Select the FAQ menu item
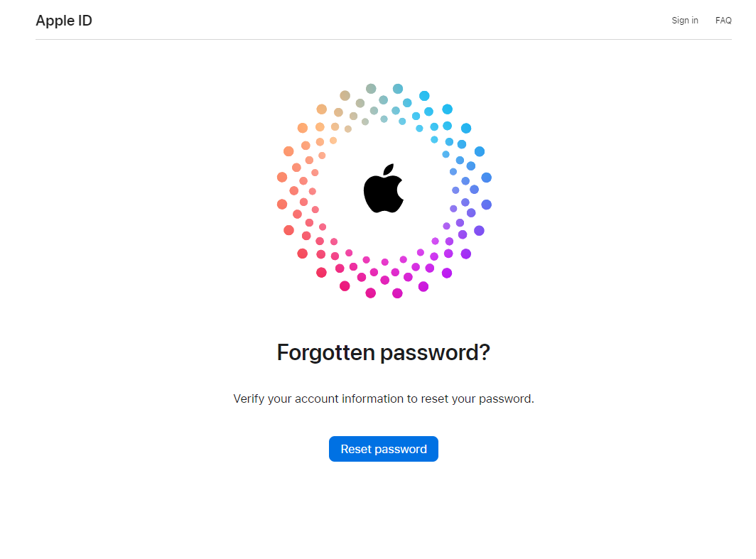The height and width of the screenshot is (559, 756). 723,20
